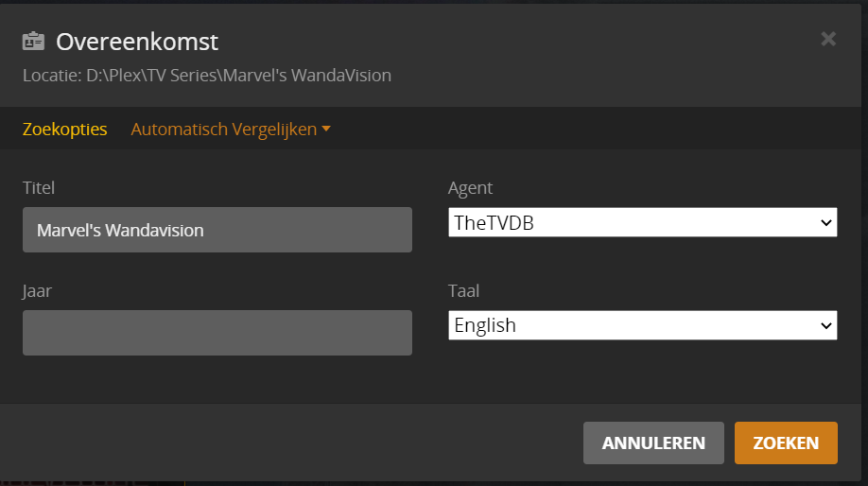The height and width of the screenshot is (486, 868).
Task: Click the match card icon beside Overeenkomst
Action: [34, 42]
